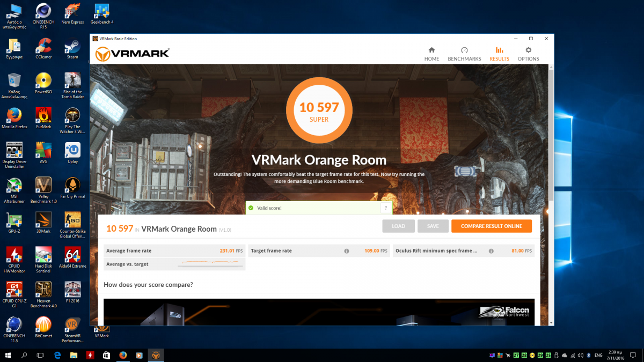Click the SAVE result button
This screenshot has width=644, height=362.
pos(433,226)
